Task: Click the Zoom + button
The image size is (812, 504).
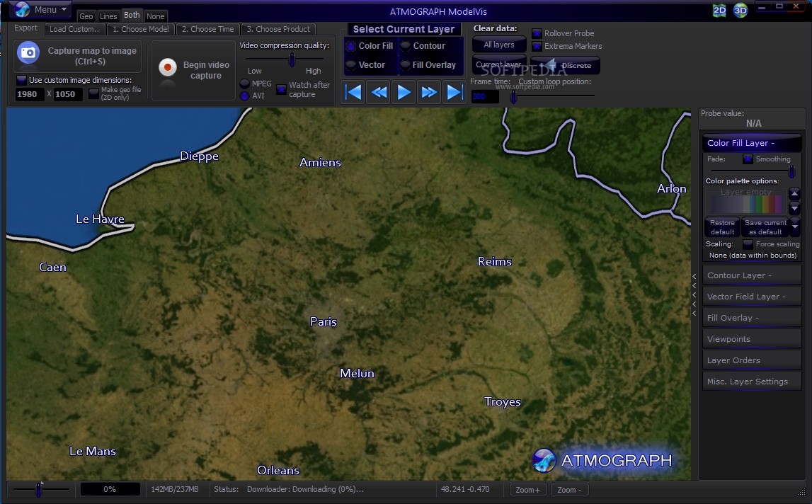Action: (527, 490)
